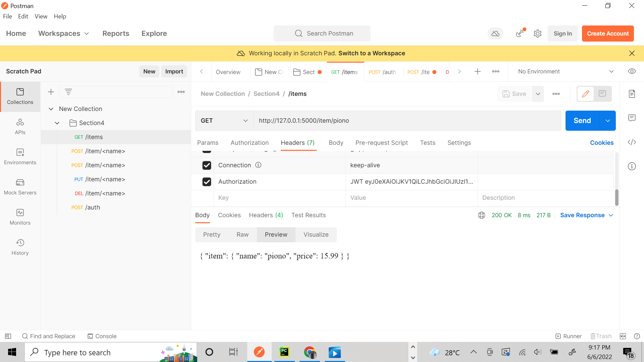Switch to the Params tab
The height and width of the screenshot is (362, 644).
208,143
